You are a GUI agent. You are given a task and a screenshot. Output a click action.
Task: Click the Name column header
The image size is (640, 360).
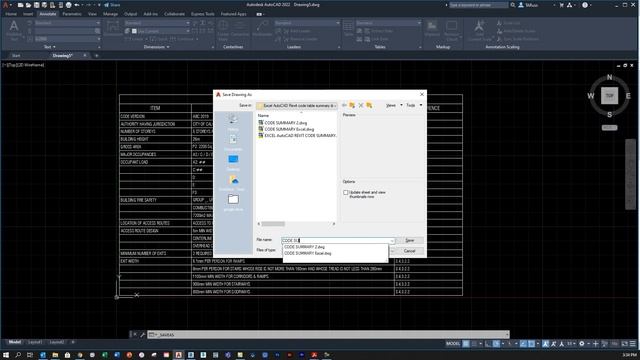[263, 116]
